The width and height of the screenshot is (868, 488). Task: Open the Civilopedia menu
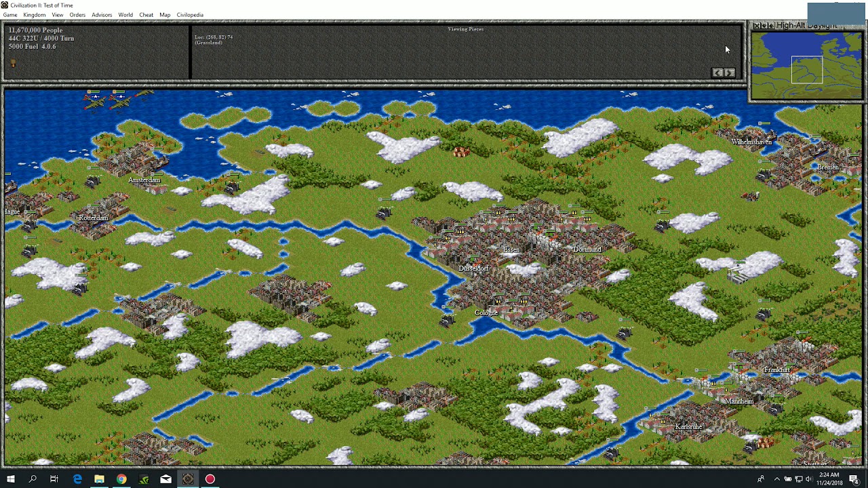click(x=190, y=15)
